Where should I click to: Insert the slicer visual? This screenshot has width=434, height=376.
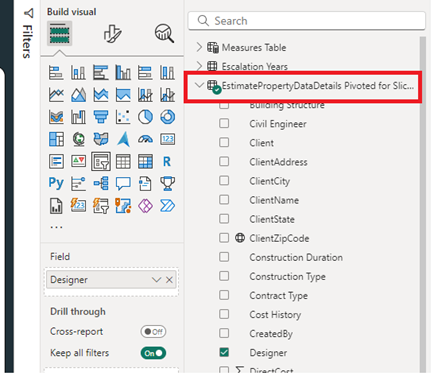click(x=101, y=162)
